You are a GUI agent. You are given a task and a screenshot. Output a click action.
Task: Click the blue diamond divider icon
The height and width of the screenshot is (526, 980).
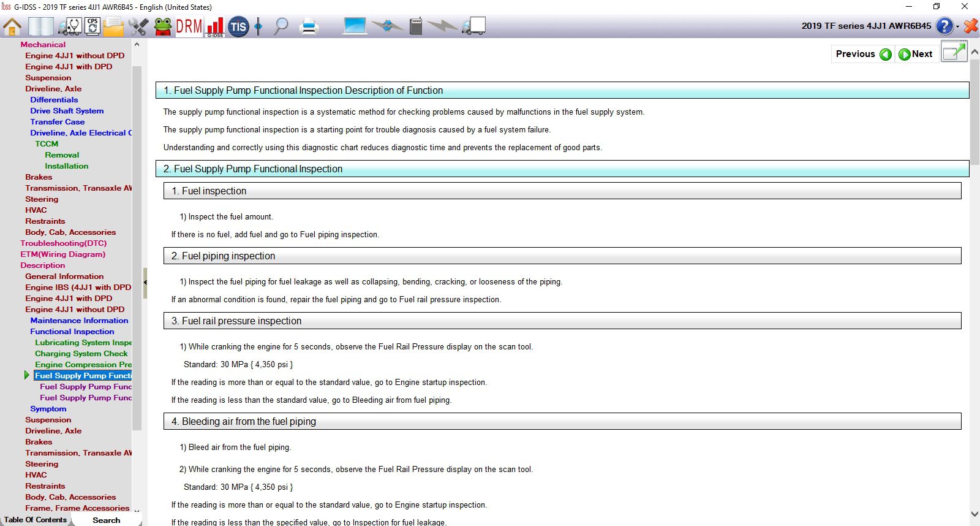[x=258, y=26]
